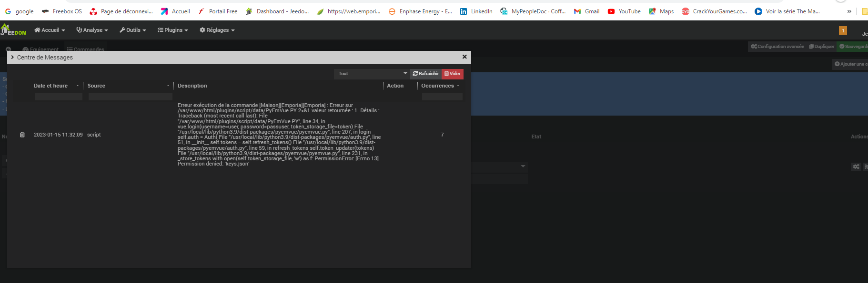The width and height of the screenshot is (868, 283).
Task: Click the Source column filter field
Action: (x=130, y=97)
